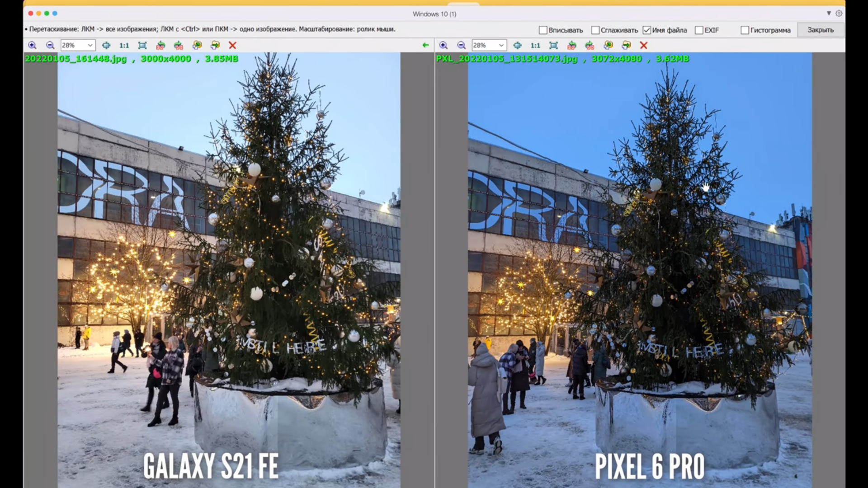Screen dimensions: 868x488
Task: Rotate right image clockwise
Action: [x=590, y=45]
